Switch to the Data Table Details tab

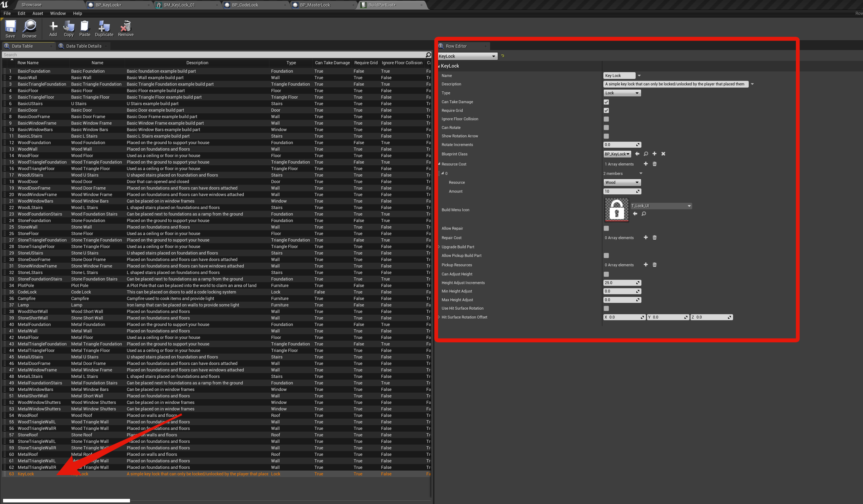(83, 46)
